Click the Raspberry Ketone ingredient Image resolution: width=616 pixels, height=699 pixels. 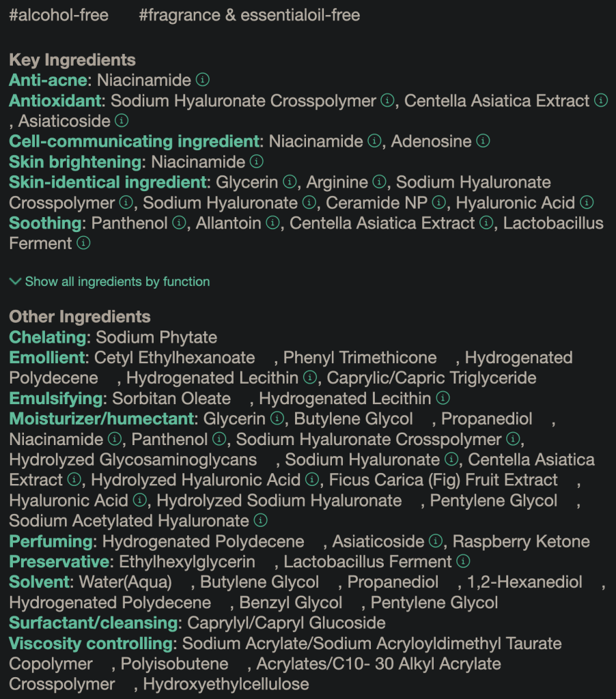point(521,541)
